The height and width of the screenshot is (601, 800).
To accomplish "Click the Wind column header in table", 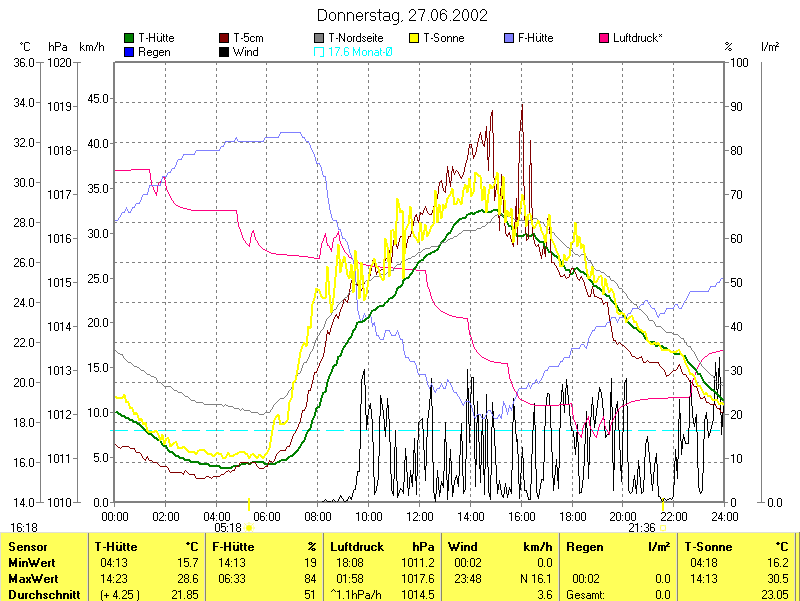I will click(x=462, y=547).
